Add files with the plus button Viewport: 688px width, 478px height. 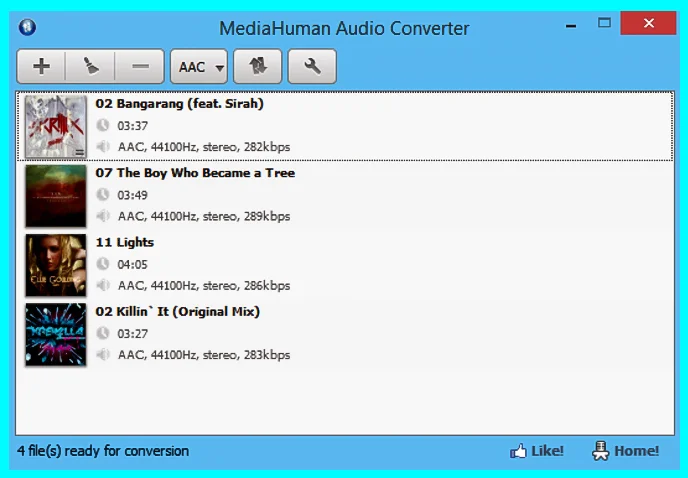(41, 66)
